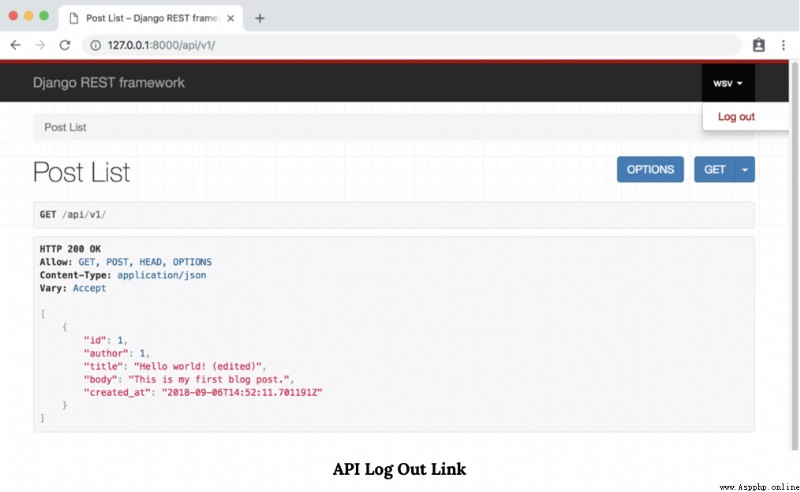Viewport: 800px width, 492px height.
Task: Click the "id": 1 JSON line
Action: tap(106, 340)
